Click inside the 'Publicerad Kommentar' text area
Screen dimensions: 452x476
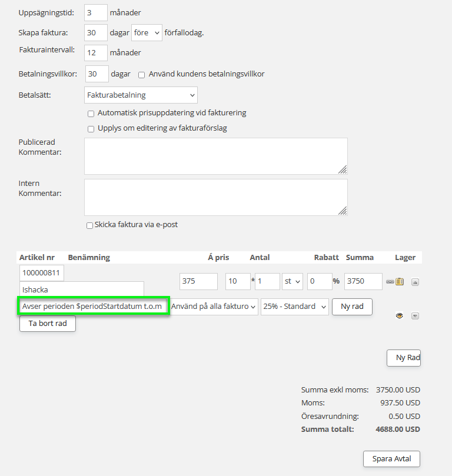click(x=215, y=156)
